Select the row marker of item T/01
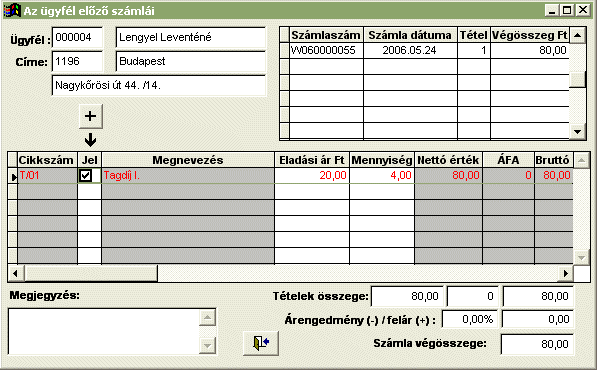 pyautogui.click(x=13, y=176)
